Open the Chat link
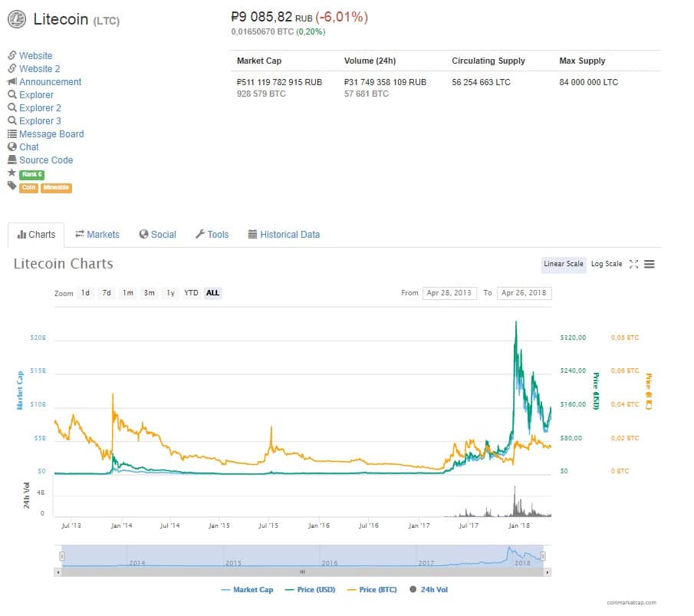 tap(29, 147)
